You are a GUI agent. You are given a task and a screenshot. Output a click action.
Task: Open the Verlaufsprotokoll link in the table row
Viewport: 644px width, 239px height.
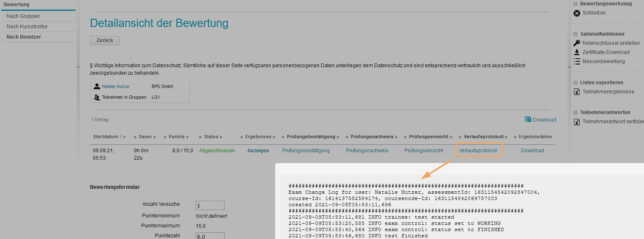pos(479,150)
